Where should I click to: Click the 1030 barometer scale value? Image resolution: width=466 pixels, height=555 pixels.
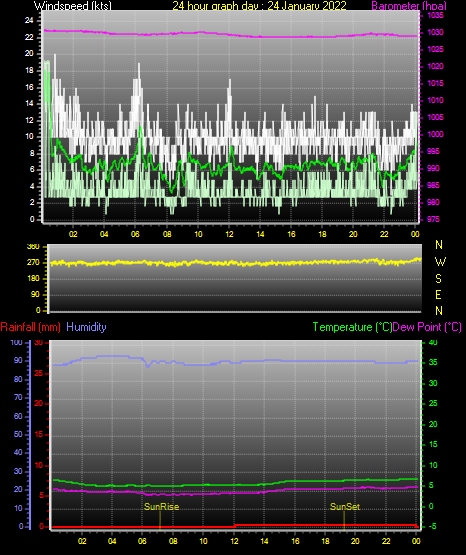[436, 32]
